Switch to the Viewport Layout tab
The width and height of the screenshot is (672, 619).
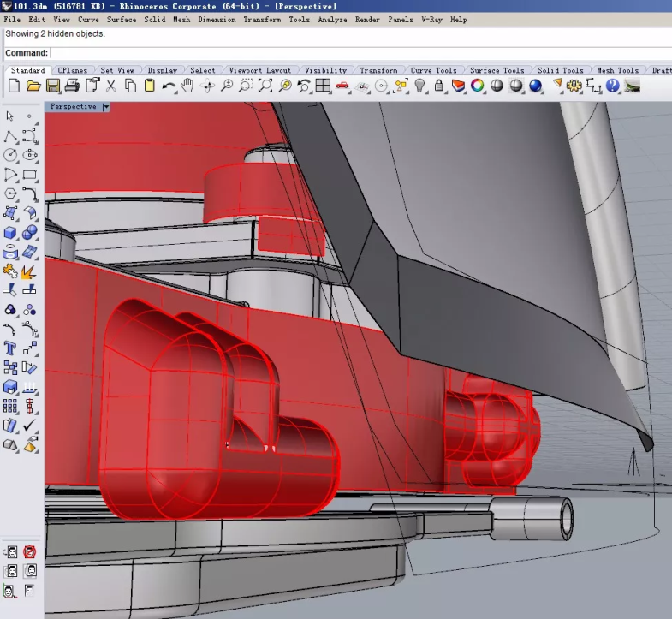(260, 70)
